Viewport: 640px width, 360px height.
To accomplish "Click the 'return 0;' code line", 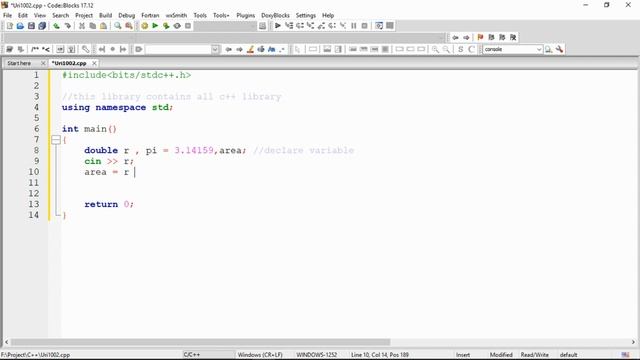I will [109, 204].
